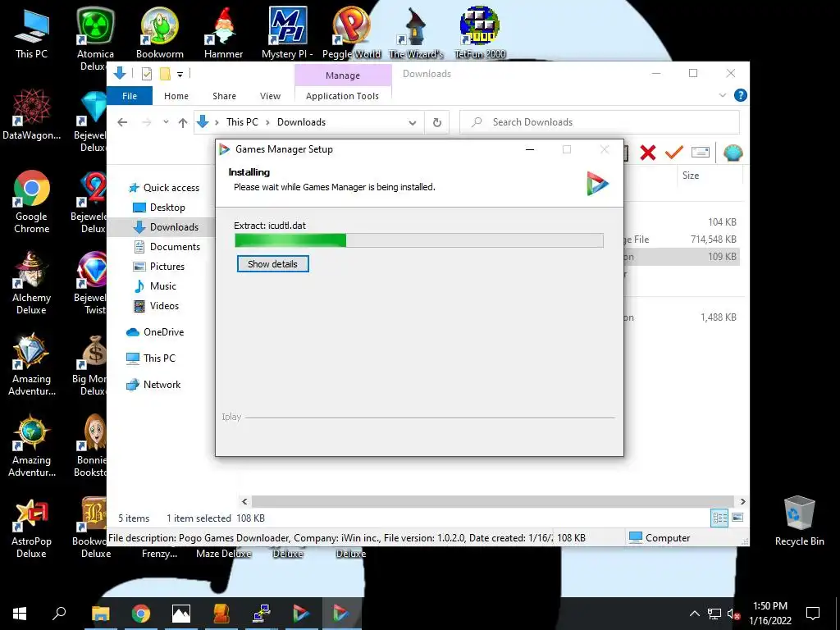Collapse the ribbon with the chevron near help
Image resolution: width=840 pixels, height=630 pixels.
tap(722, 95)
